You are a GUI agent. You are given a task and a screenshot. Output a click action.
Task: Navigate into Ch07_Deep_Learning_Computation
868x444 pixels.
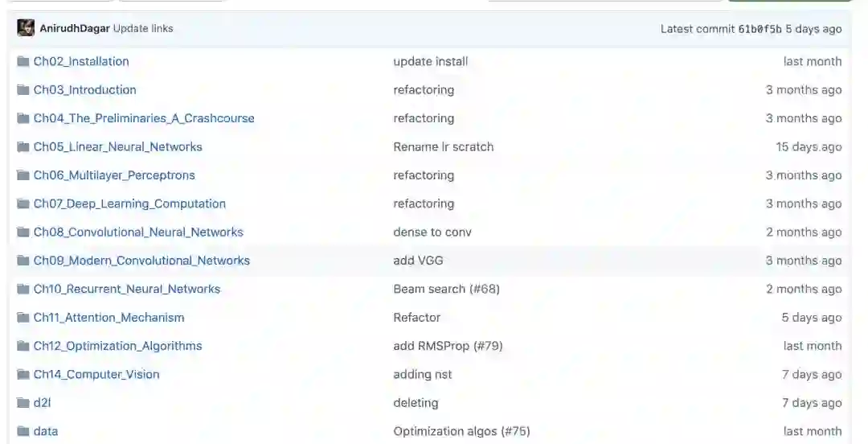point(129,203)
